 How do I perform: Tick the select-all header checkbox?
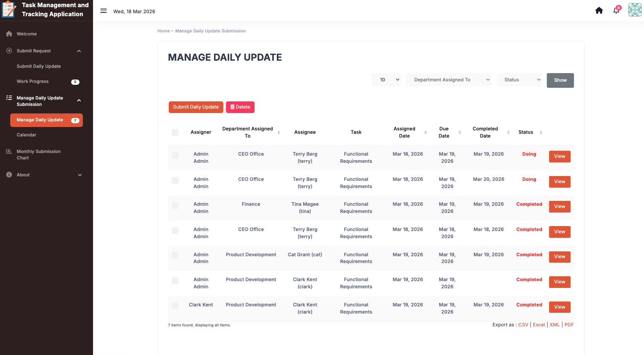point(175,133)
